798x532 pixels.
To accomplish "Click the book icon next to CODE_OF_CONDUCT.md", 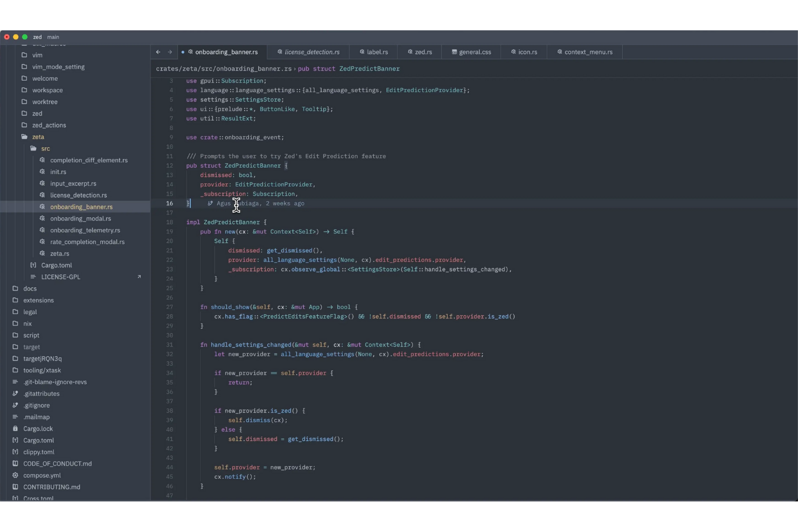I will point(15,464).
